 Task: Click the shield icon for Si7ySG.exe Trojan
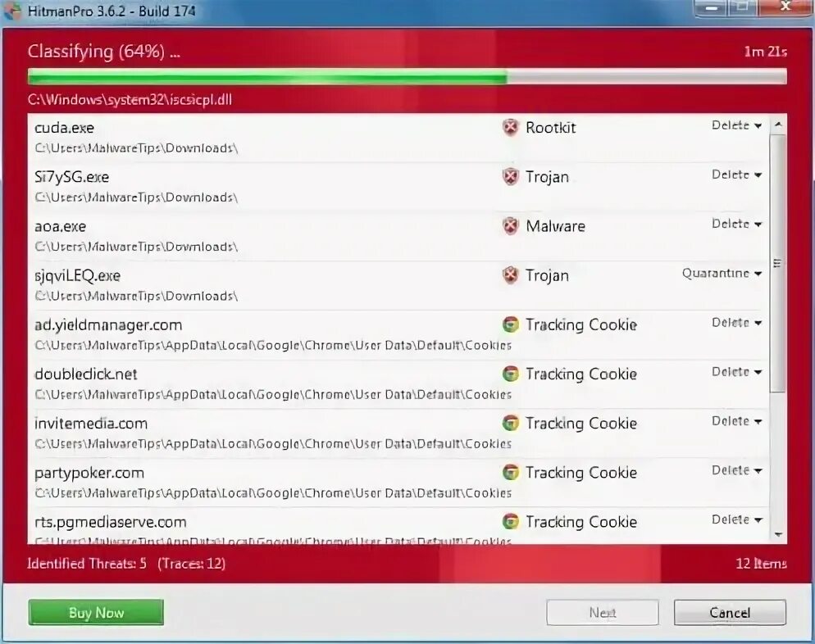pyautogui.click(x=511, y=177)
